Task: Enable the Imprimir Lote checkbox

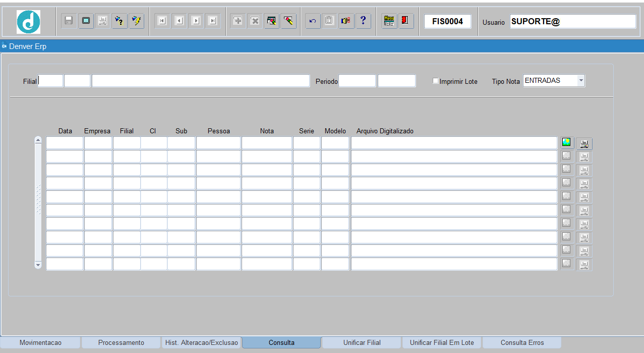Action: (436, 81)
